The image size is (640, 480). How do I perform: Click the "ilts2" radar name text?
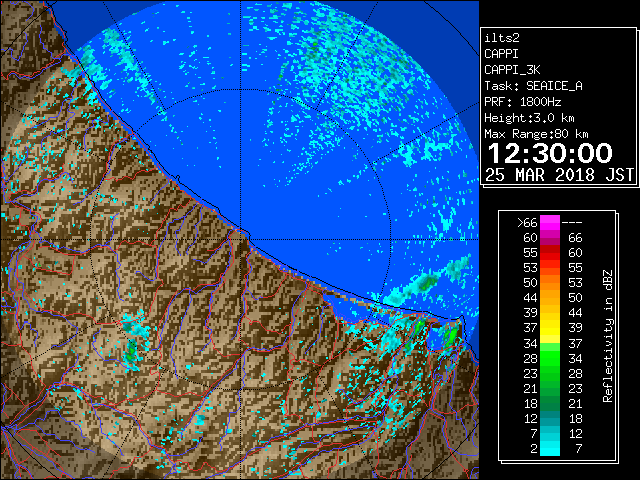(502, 38)
